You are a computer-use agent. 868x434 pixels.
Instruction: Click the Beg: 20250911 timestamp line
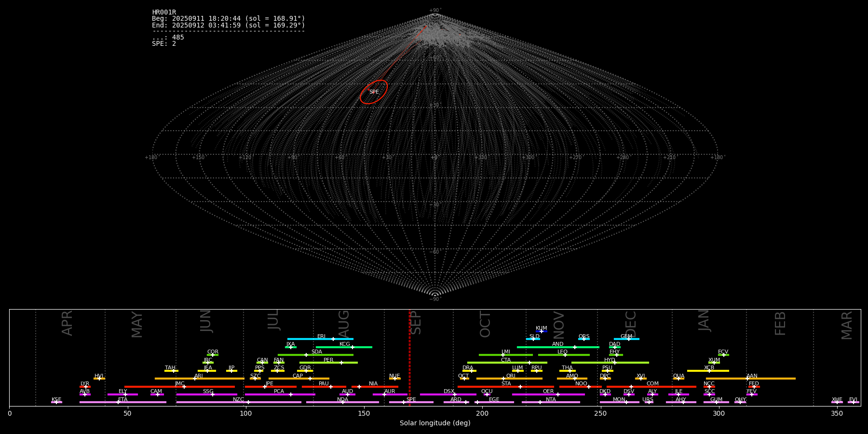[229, 19]
